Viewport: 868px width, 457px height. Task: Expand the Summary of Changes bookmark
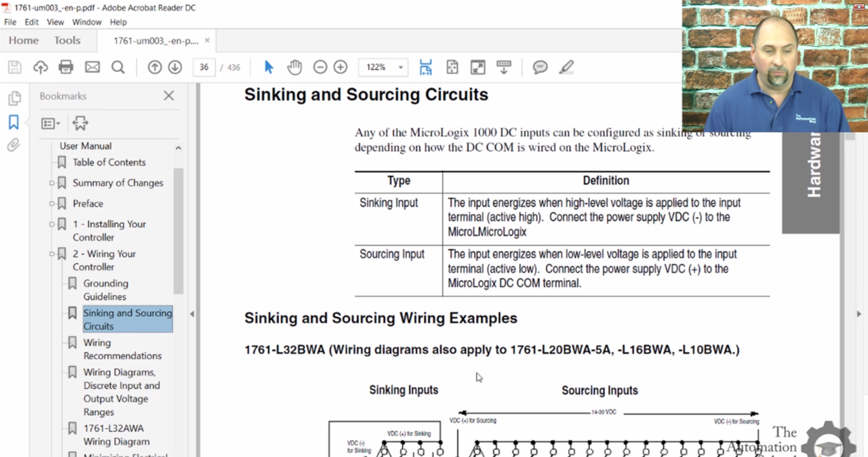(52, 183)
